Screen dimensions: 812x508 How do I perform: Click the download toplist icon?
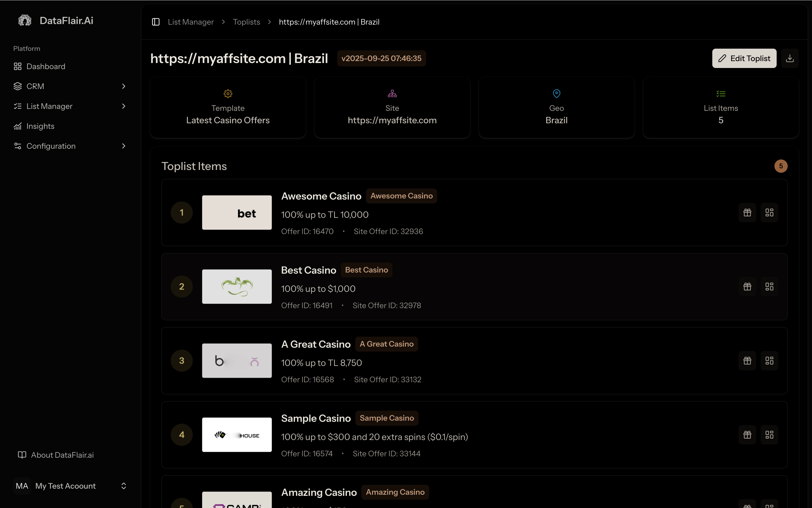[x=790, y=59]
